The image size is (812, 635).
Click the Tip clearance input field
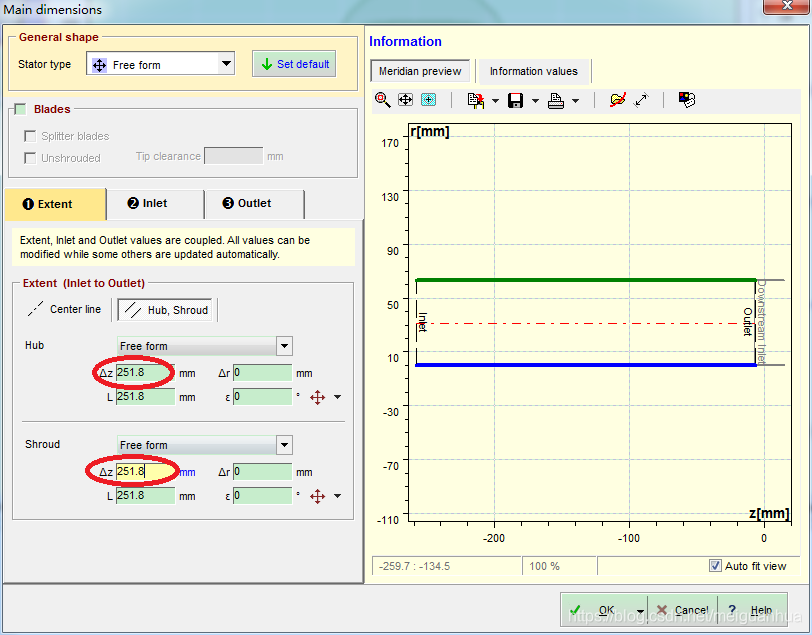(234, 156)
